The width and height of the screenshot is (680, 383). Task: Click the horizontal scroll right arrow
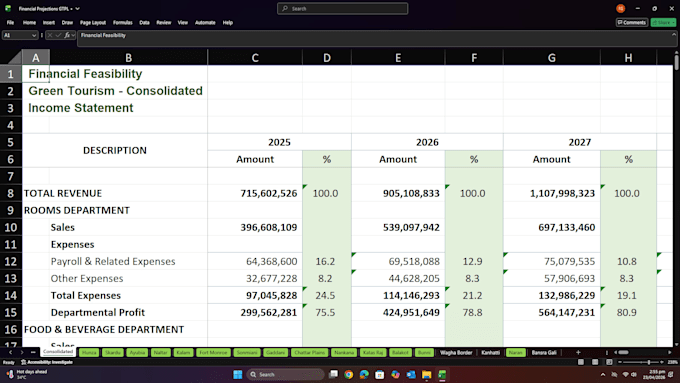pyautogui.click(x=670, y=352)
